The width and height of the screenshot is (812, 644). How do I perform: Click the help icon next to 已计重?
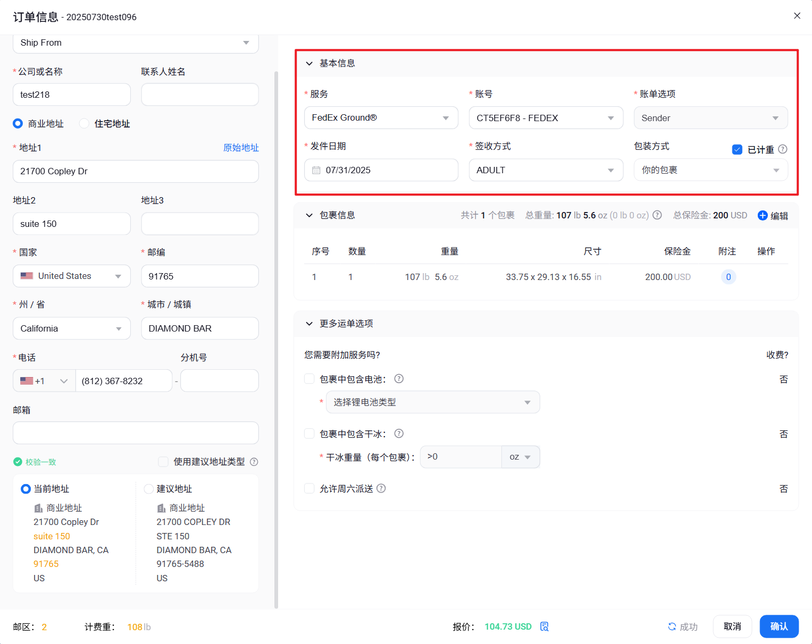[x=783, y=149]
